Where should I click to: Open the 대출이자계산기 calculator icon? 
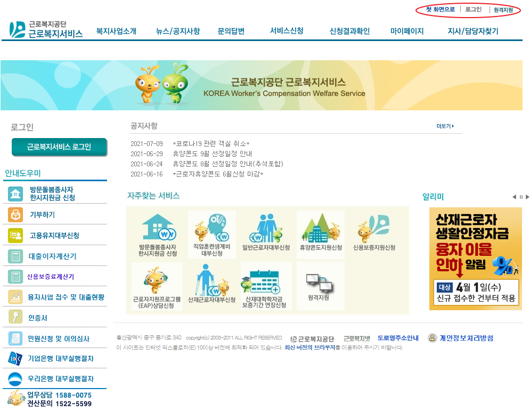coord(15,256)
